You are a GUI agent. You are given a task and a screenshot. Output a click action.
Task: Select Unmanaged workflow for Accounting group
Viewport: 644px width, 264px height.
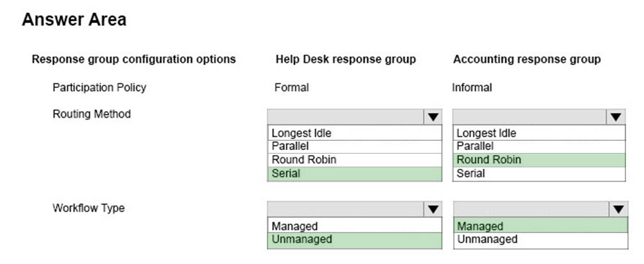[541, 240]
